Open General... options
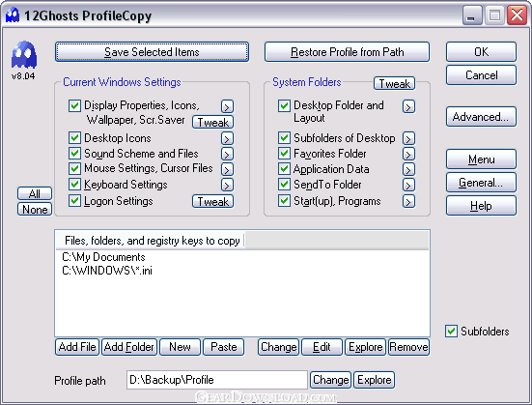The width and height of the screenshot is (532, 405). [481, 183]
